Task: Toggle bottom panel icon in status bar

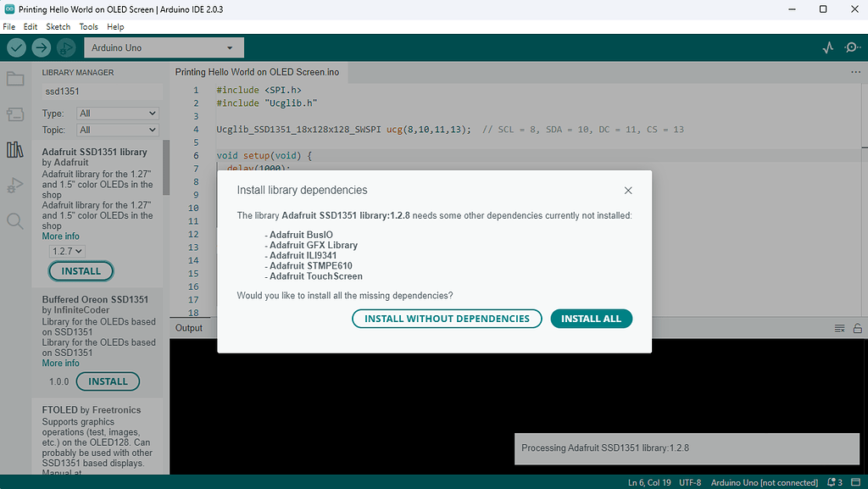Action: (x=856, y=482)
